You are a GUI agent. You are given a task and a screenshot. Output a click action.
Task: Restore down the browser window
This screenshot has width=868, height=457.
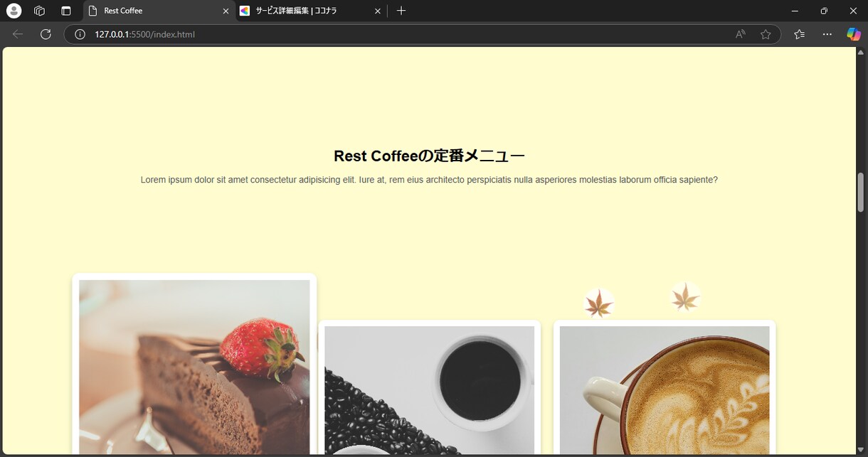(824, 11)
